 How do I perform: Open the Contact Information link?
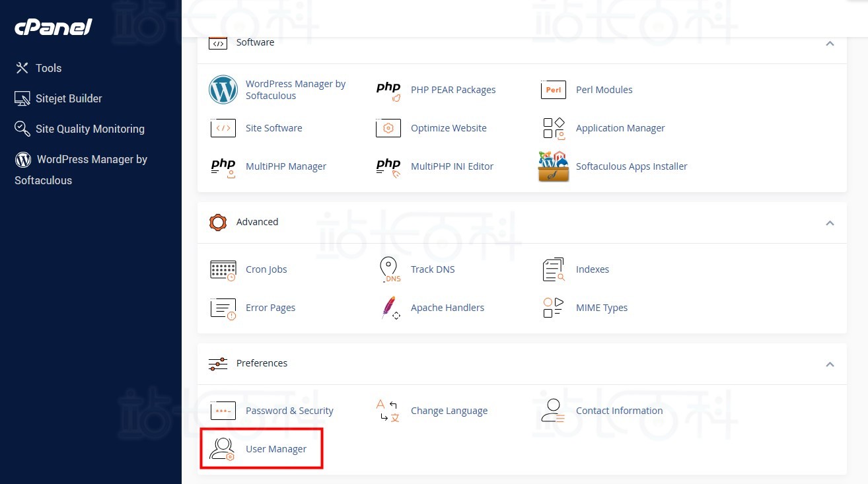click(x=619, y=411)
